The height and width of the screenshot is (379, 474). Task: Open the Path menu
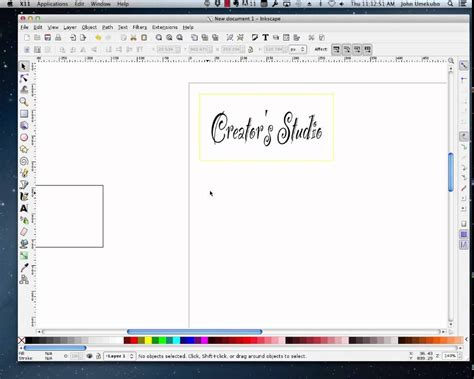pos(107,27)
